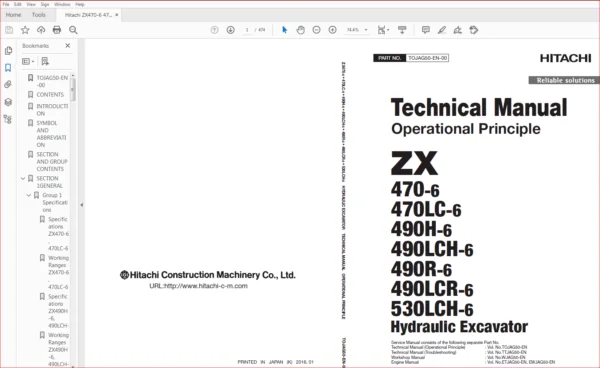This screenshot has height=368, width=600.
Task: Open SYMBOL AND ABBREVIATION bookmark
Action: pyautogui.click(x=51, y=134)
